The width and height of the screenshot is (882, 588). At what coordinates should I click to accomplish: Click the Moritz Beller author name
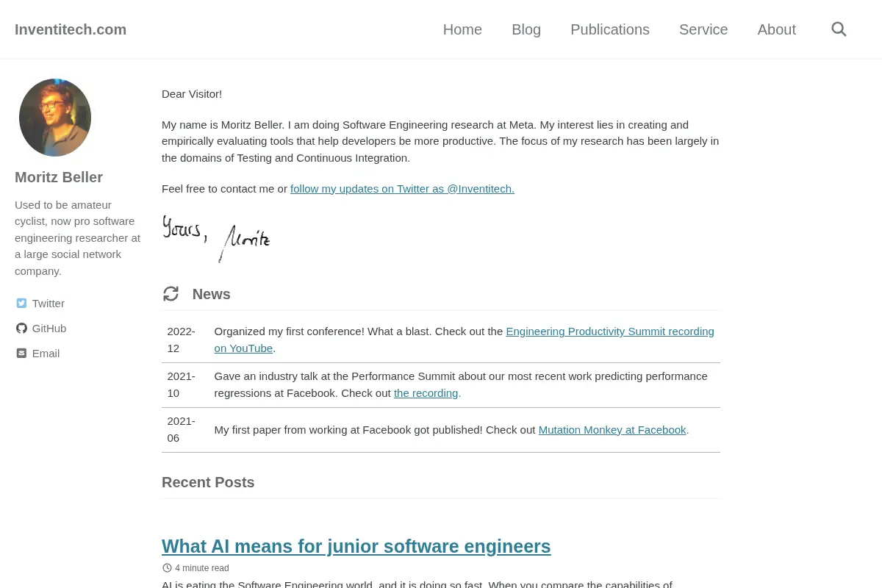click(59, 177)
